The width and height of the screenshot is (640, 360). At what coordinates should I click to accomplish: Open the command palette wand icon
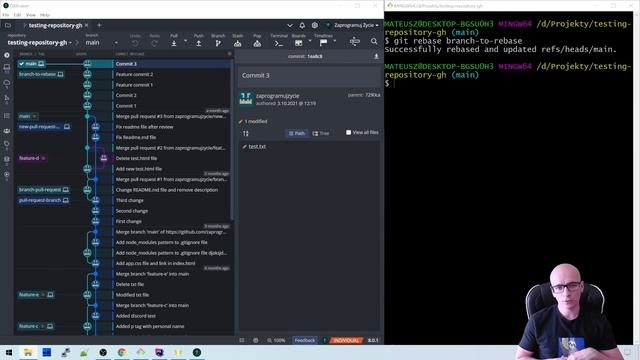point(355,41)
